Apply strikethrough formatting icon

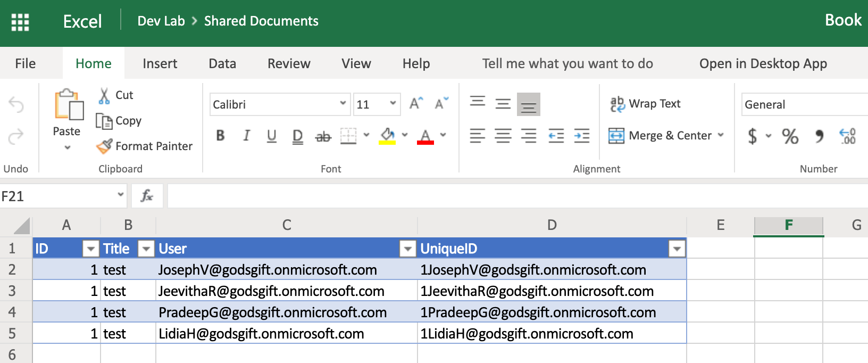tap(323, 136)
